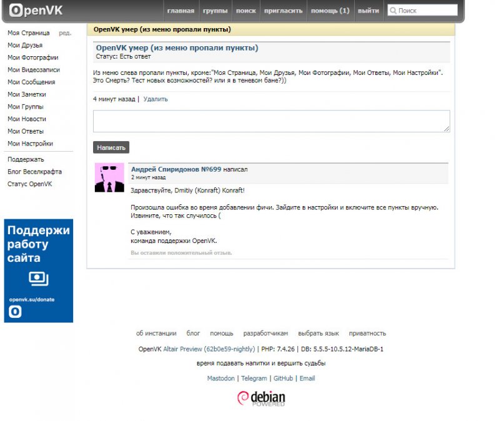Click выбрать язык footer link
The height and width of the screenshot is (421, 504).
(x=319, y=334)
